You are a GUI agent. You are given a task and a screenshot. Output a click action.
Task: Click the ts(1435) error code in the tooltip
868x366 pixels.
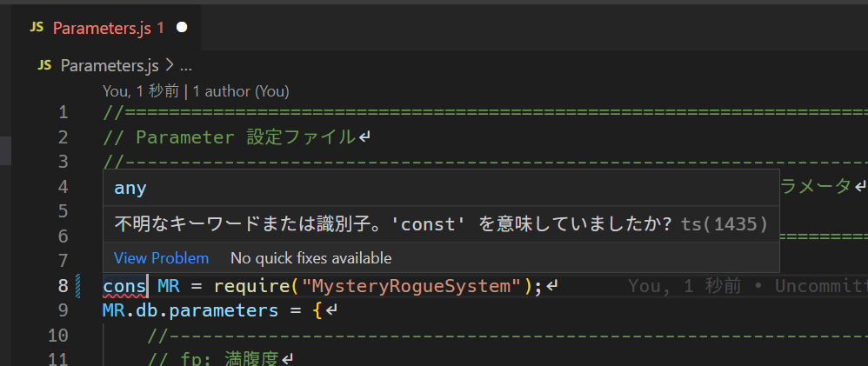tap(724, 224)
